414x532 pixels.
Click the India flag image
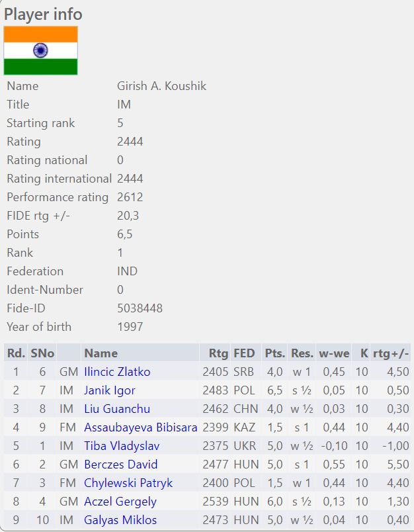coord(41,51)
